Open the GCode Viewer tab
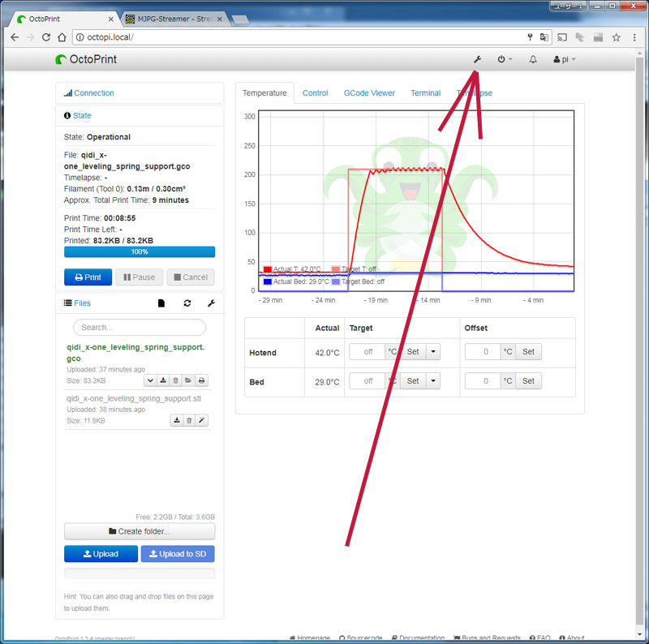649x644 pixels. click(369, 93)
